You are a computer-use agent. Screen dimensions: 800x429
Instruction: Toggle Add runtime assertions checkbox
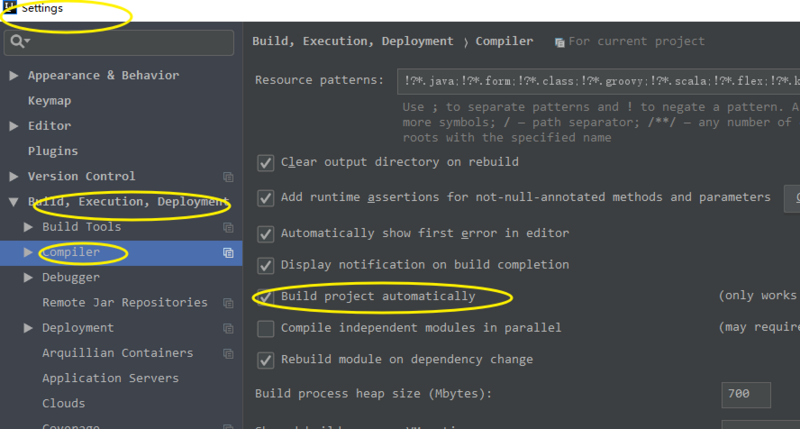[265, 198]
